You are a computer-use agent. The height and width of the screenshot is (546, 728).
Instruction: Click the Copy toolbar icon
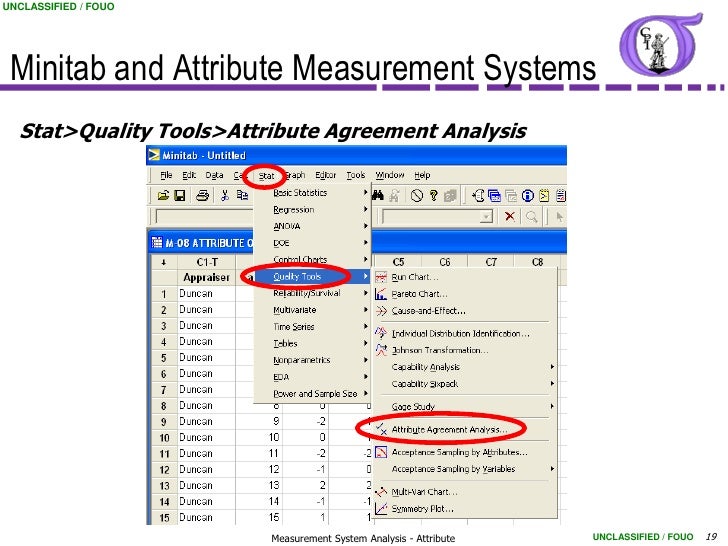tap(242, 195)
